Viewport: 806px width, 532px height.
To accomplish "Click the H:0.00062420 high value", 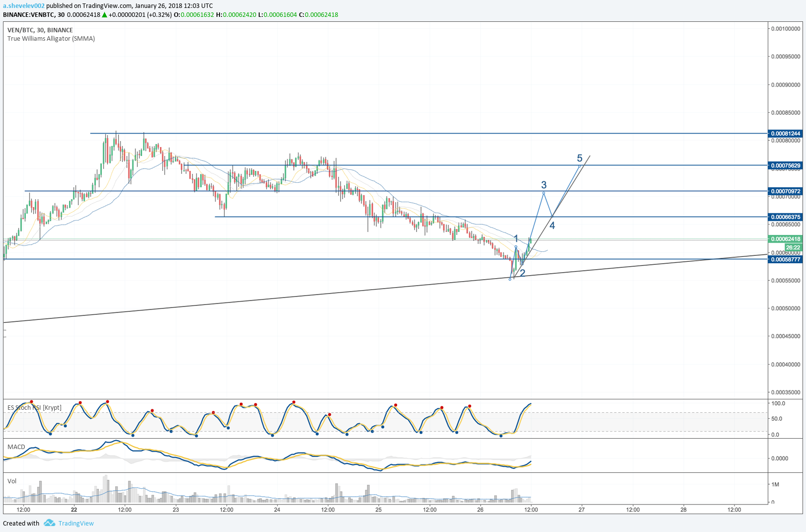I will 236,15.
